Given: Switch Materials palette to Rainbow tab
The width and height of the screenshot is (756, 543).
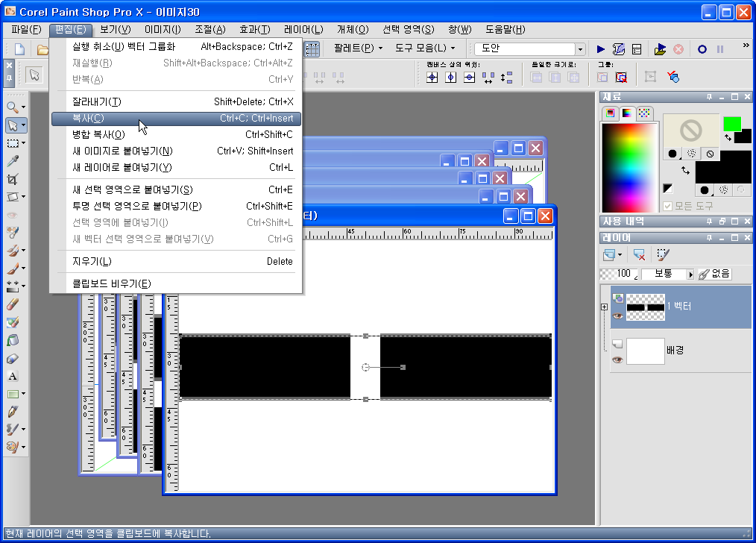Looking at the screenshot, I should pos(627,113).
